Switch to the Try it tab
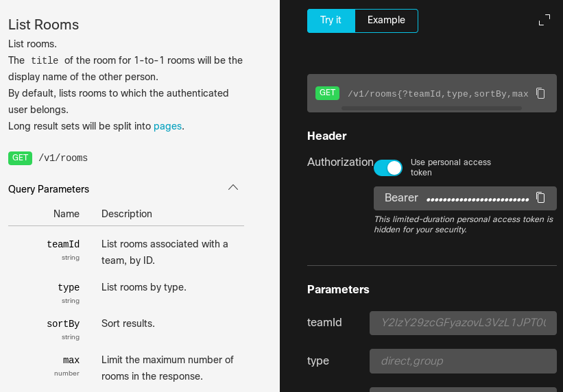The width and height of the screenshot is (563, 392). (331, 21)
